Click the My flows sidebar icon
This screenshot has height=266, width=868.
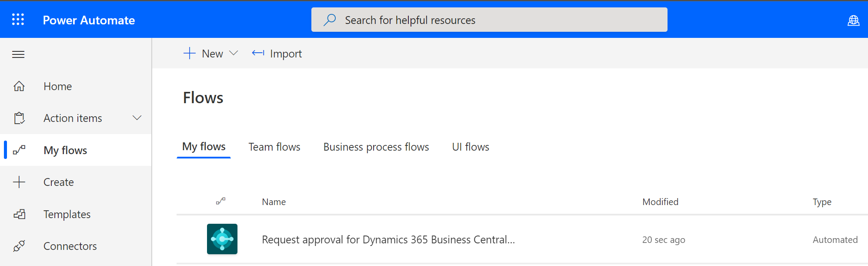(19, 150)
